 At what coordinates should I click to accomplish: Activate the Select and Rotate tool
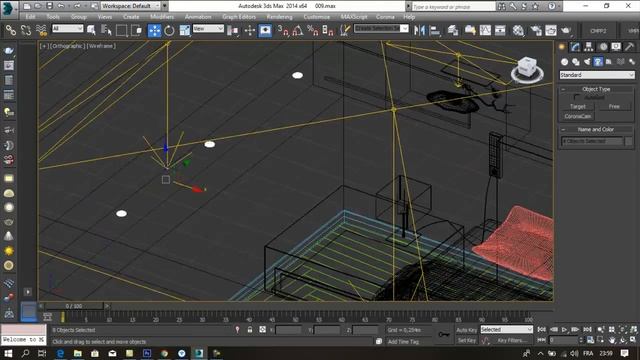pyautogui.click(x=169, y=30)
